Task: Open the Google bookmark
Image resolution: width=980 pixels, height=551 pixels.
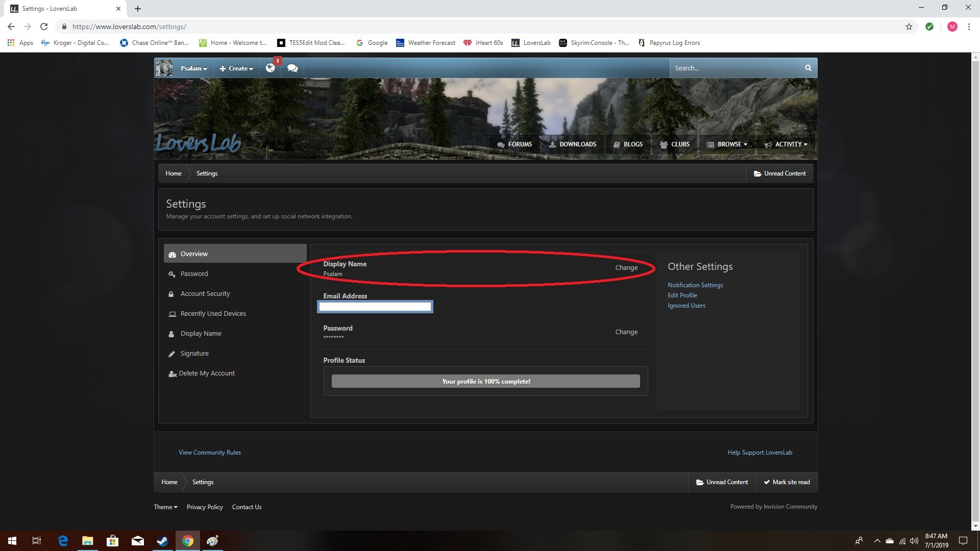Action: (x=372, y=43)
